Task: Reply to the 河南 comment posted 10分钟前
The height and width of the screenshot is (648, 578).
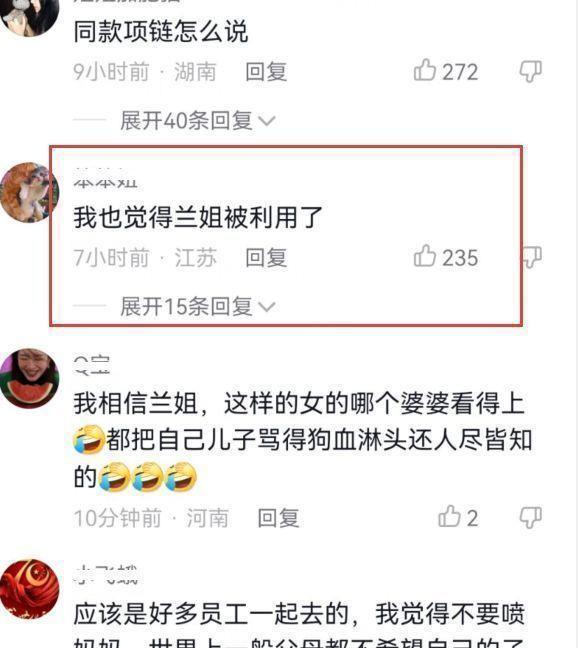Action: 278,518
